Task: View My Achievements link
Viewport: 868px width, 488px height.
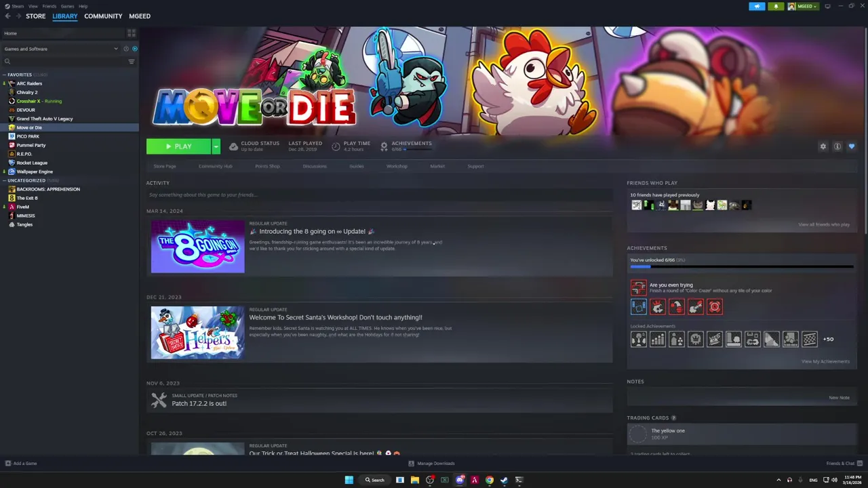Action: (825, 361)
